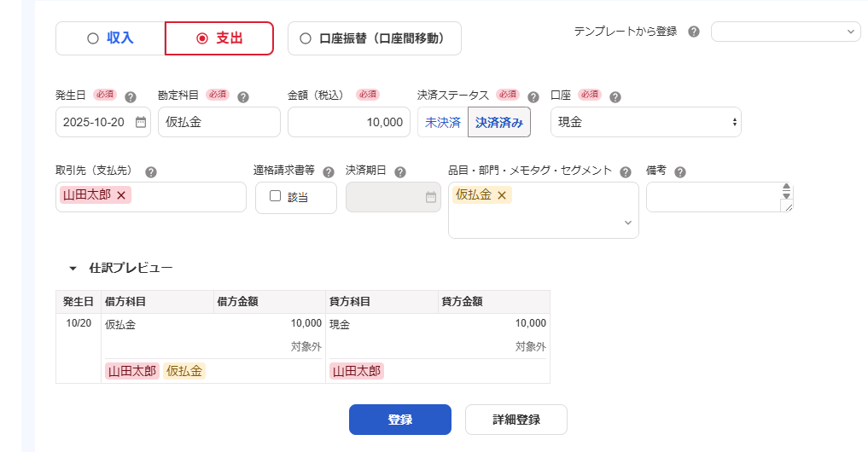
Task: Check the 該当 checkbox for 適格請求書等
Action: pyautogui.click(x=275, y=196)
